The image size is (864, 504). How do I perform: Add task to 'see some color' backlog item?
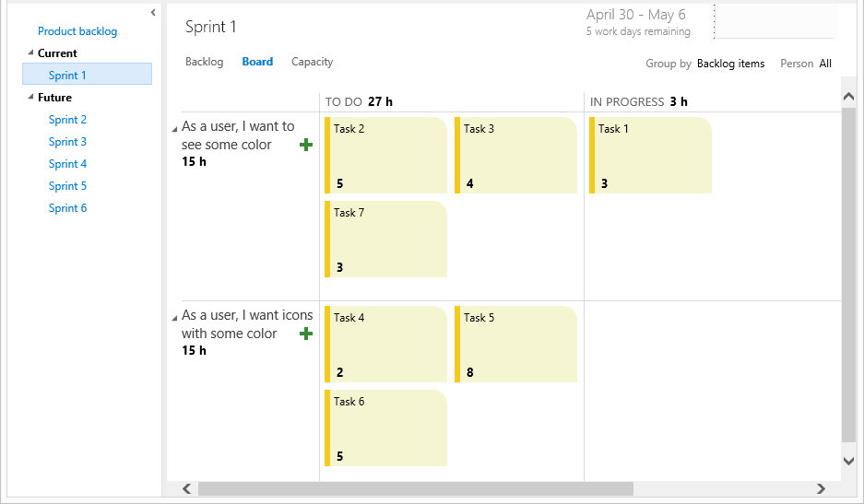pyautogui.click(x=306, y=145)
